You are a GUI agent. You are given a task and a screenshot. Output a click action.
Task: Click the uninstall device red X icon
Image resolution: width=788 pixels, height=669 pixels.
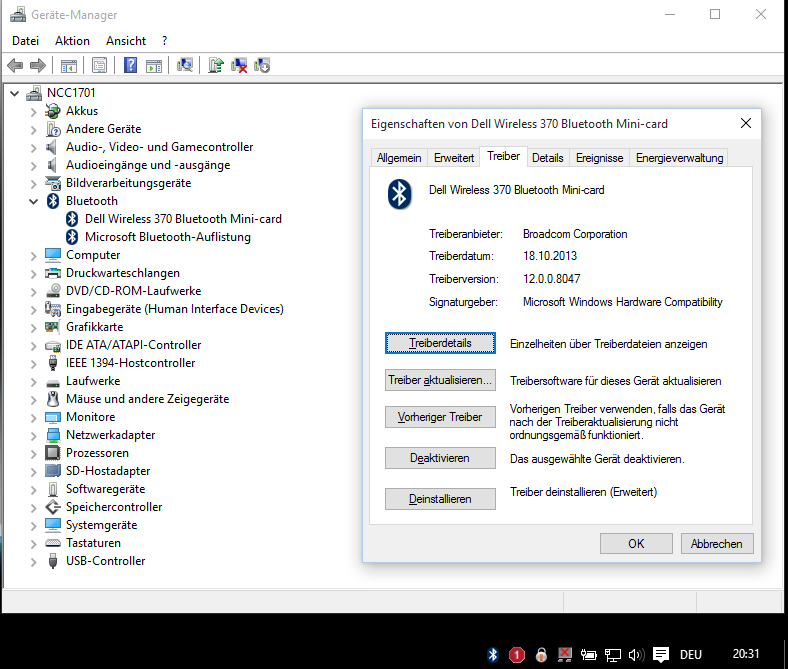[239, 66]
